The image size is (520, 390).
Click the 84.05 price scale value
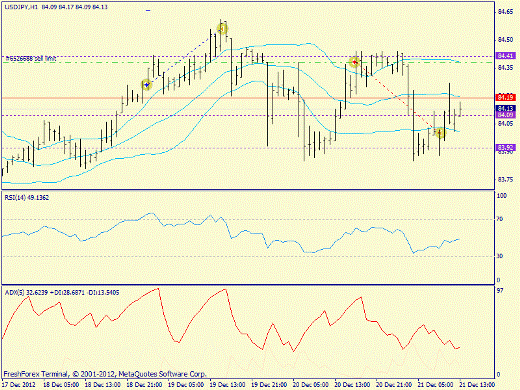pyautogui.click(x=505, y=124)
